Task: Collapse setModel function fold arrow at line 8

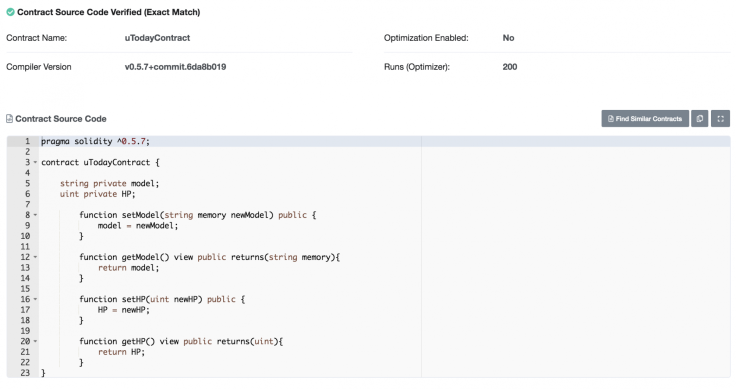Action: (35, 215)
